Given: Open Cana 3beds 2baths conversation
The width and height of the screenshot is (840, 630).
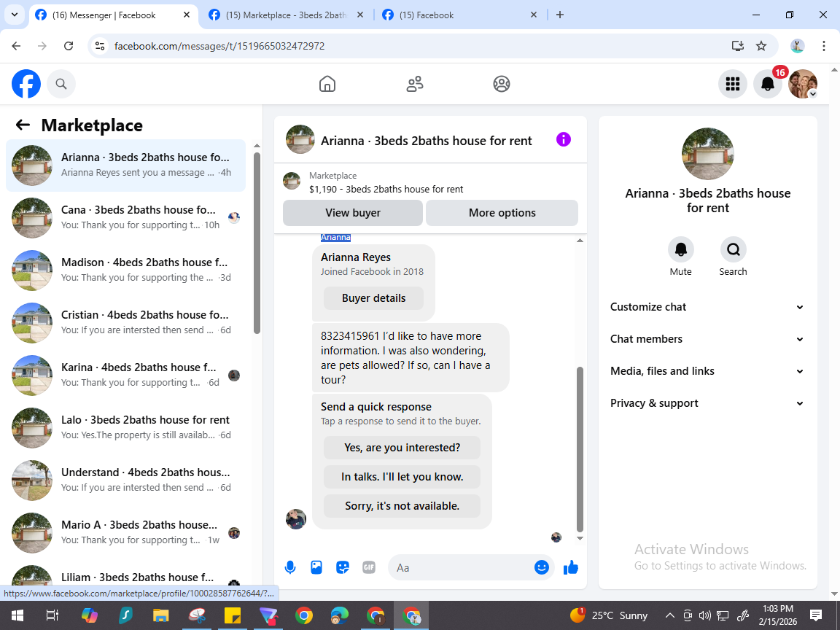Looking at the screenshot, I should point(126,217).
